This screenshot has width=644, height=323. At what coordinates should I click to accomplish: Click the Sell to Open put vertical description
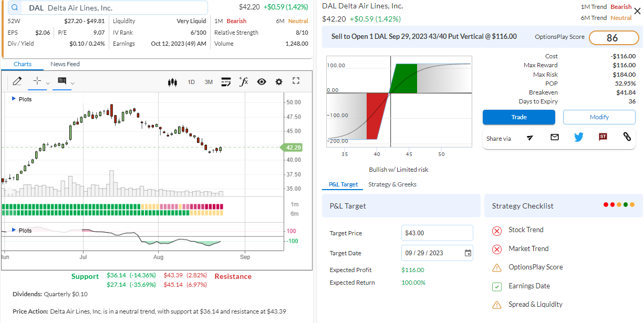pyautogui.click(x=424, y=37)
